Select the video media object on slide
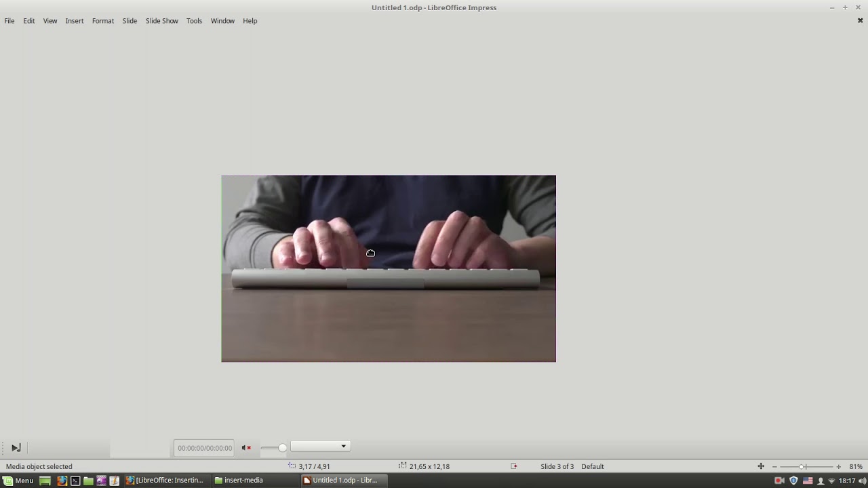The height and width of the screenshot is (488, 868). (x=389, y=268)
